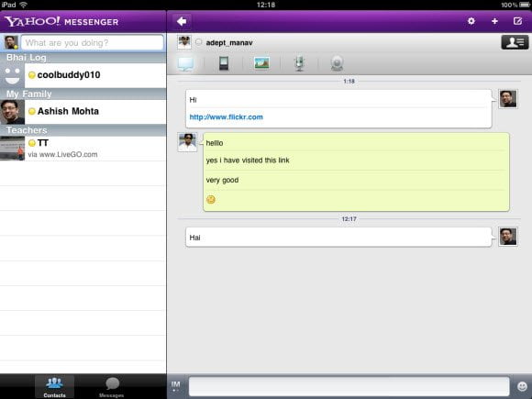
Task: Open the emoticon smiley picker
Action: point(522,386)
